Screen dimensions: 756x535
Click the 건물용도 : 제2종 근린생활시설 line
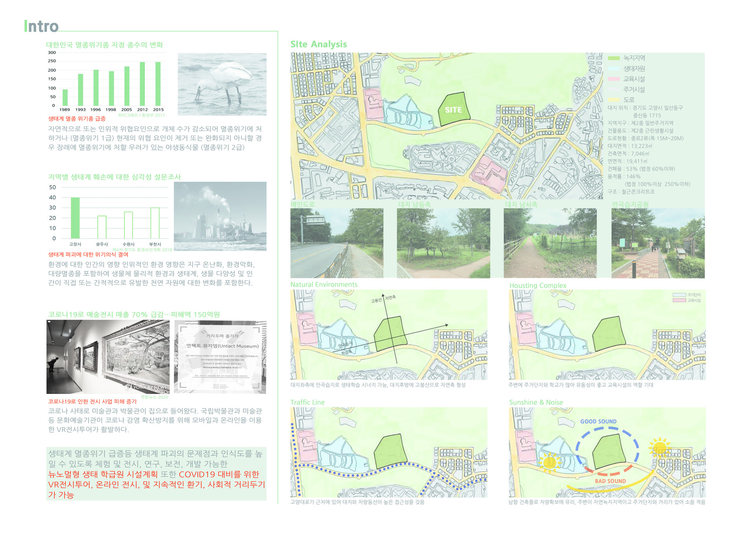(640, 130)
